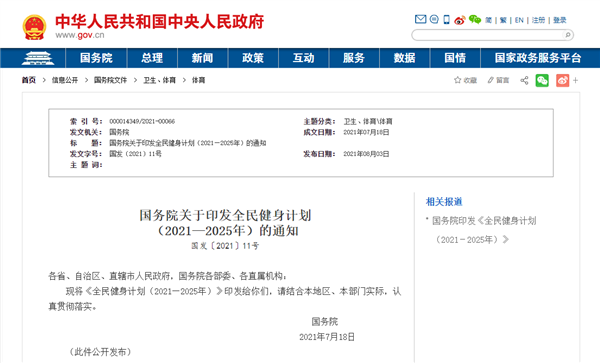600x363 pixels.
Task: Open the 互动 navigation menu
Action: [303, 58]
